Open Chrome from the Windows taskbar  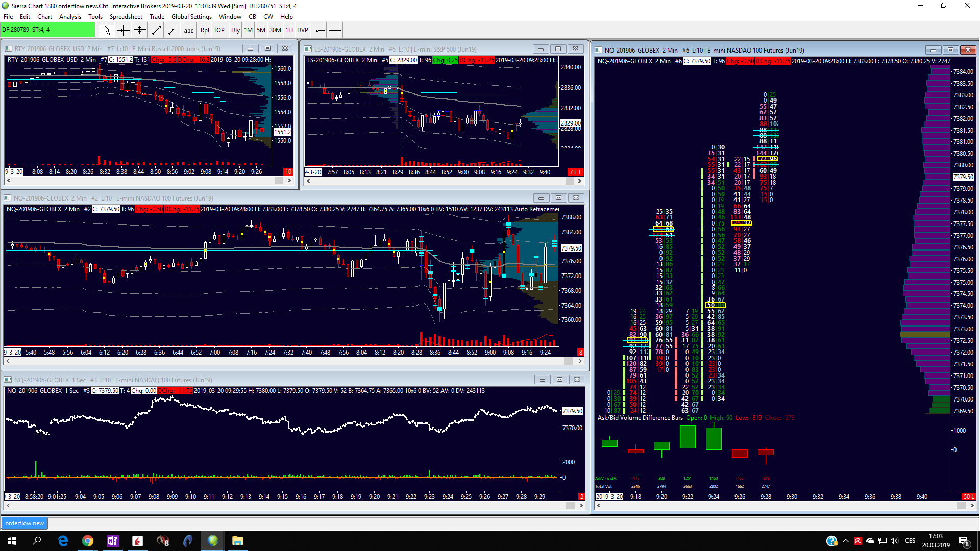pos(88,541)
